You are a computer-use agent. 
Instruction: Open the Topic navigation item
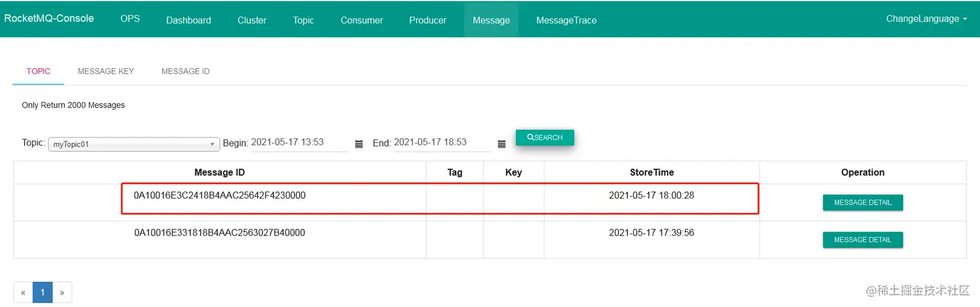click(x=303, y=20)
